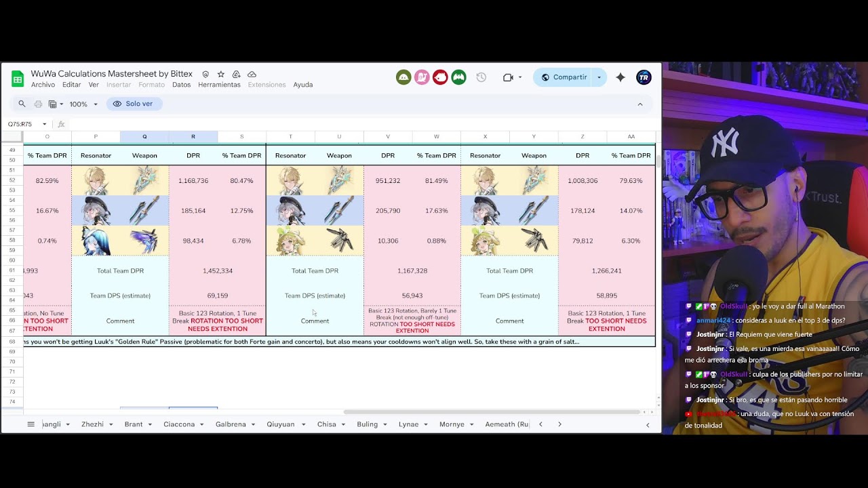The image size is (868, 488).
Task: Click Team DPS estimate value 69,159
Action: [218, 296]
